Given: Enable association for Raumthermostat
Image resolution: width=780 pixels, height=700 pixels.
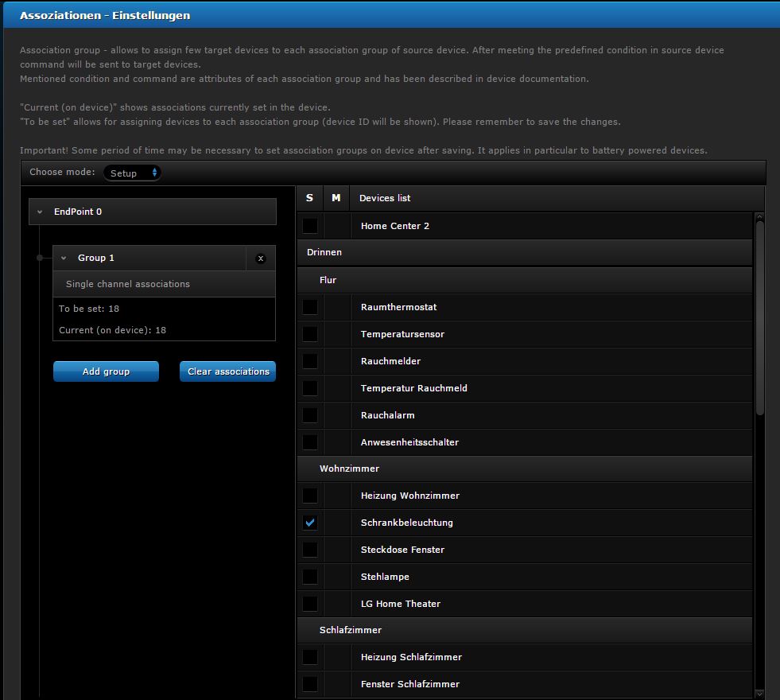Looking at the screenshot, I should click(309, 307).
